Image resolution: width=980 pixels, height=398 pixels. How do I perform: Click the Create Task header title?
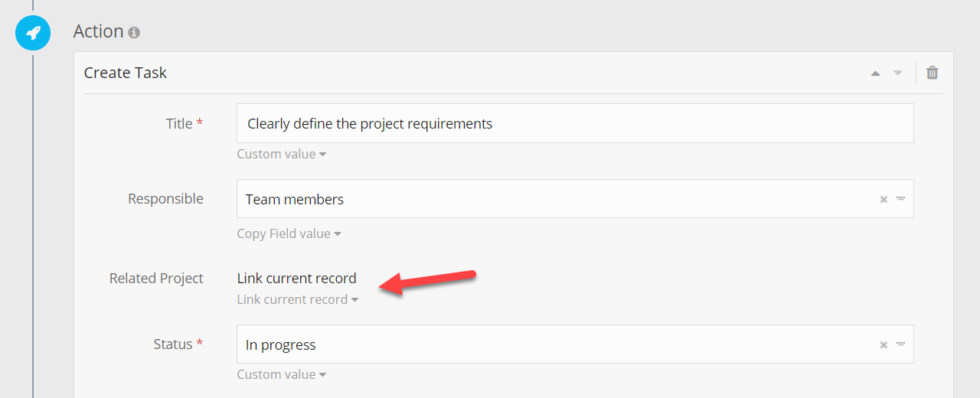coord(126,73)
